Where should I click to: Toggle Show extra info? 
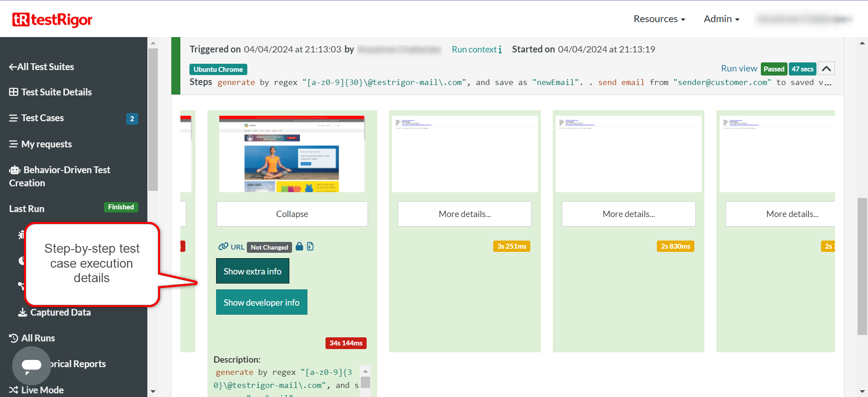tap(252, 271)
